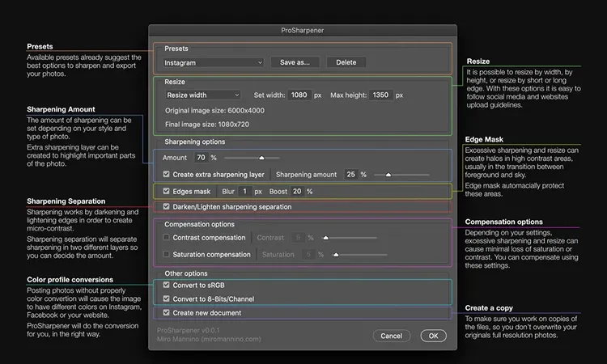The image size is (607, 364).
Task: Click the Edges mask Boost field
Action: [297, 192]
